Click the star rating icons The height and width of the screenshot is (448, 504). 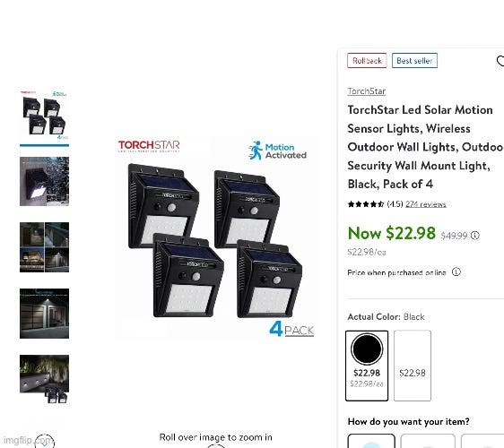point(366,204)
